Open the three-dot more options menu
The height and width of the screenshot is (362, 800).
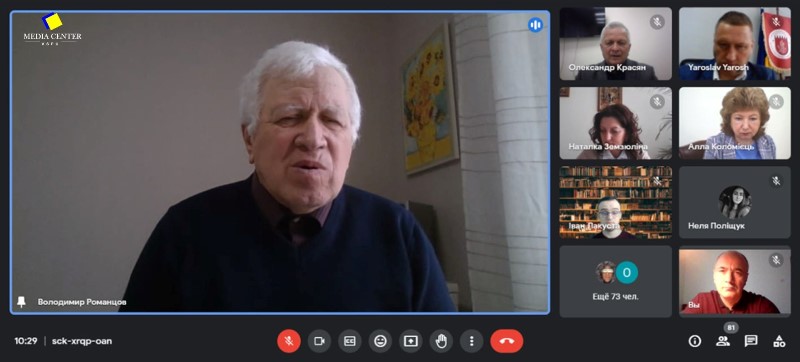(471, 341)
